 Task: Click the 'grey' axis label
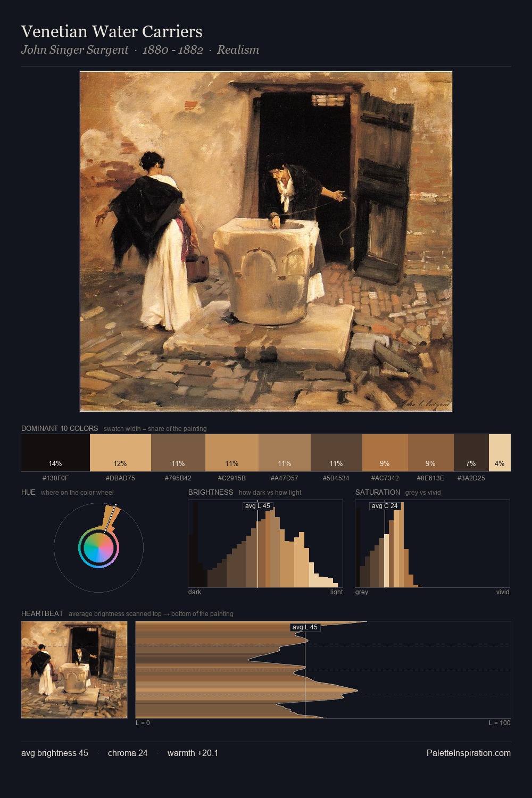point(362,592)
